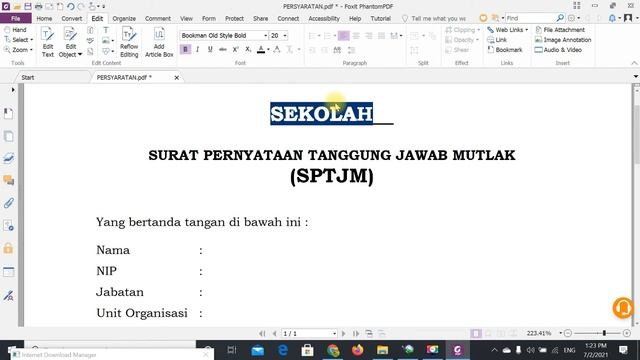The width and height of the screenshot is (640, 360).
Task: Switch to the Comment tab
Action: (x=158, y=18)
